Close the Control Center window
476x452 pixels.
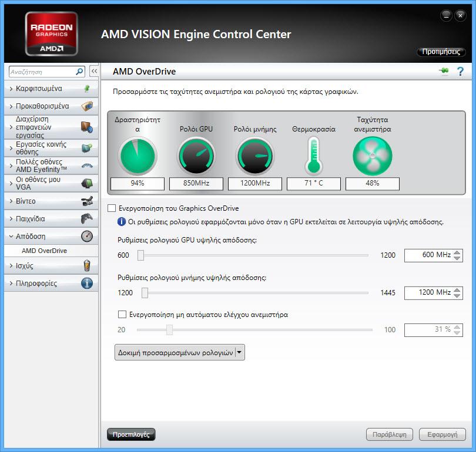460,15
